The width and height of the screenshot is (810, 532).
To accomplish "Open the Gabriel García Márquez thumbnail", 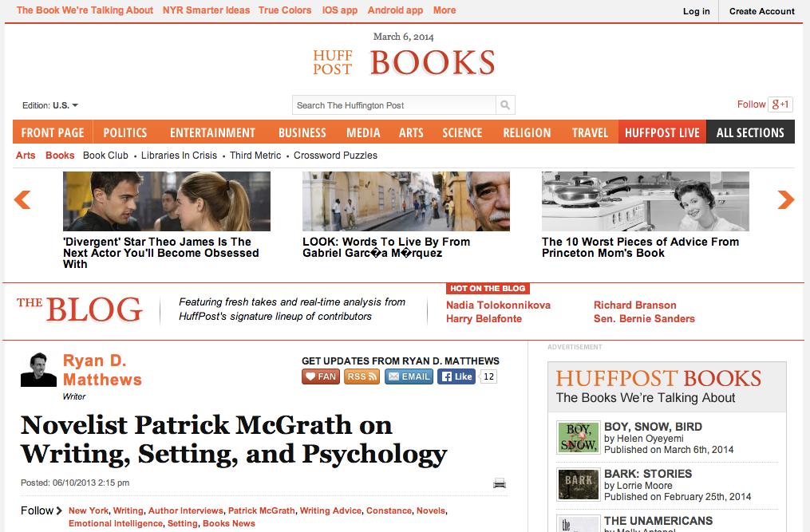I will (x=406, y=202).
